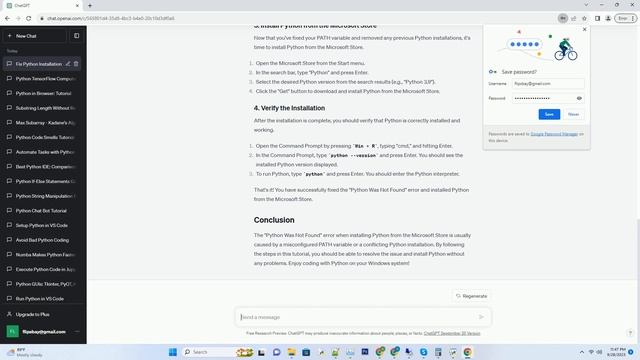Screen dimensions: 640x360
Task: Open the Avoid Bad Python Coding chat
Action: pyautogui.click(x=42, y=240)
